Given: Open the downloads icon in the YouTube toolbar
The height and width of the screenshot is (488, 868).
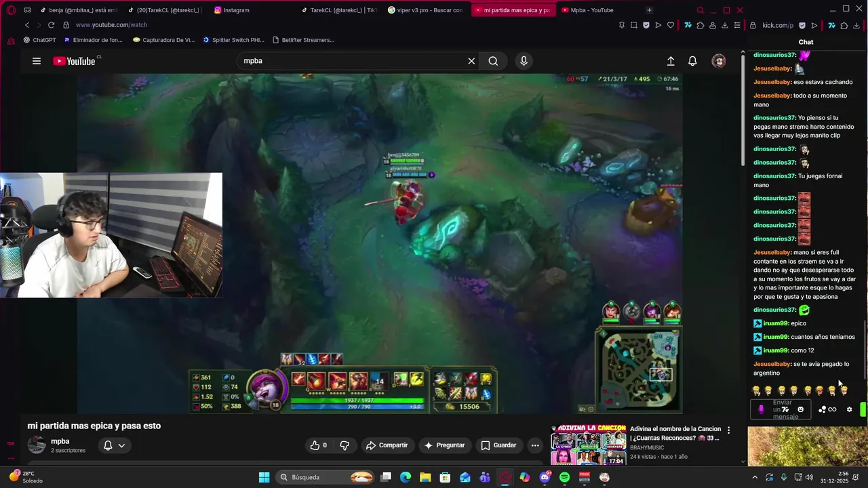Looking at the screenshot, I should (x=725, y=25).
